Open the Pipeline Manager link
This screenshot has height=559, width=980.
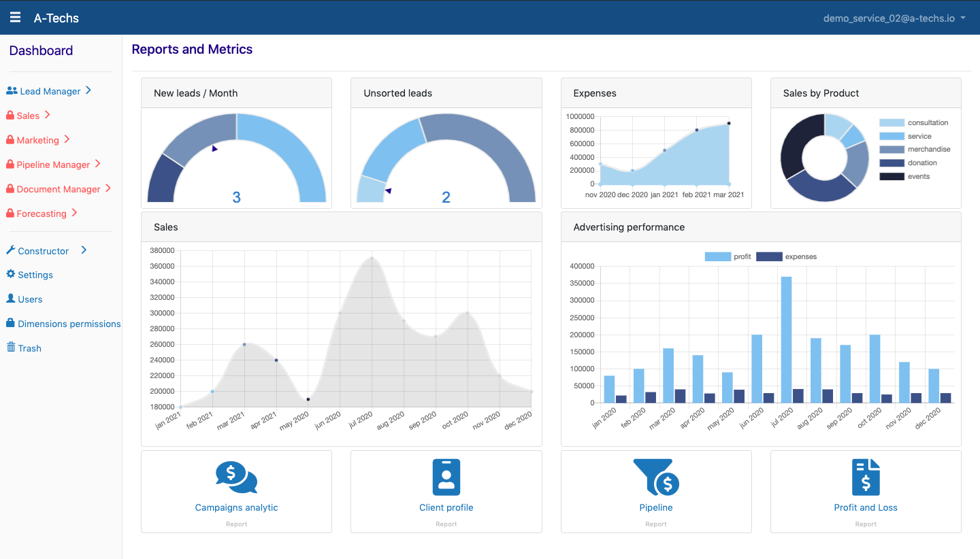point(53,165)
